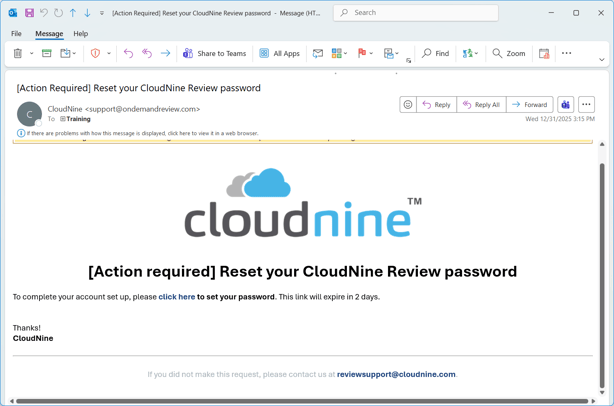
Task: Click the Search box
Action: coord(416,13)
